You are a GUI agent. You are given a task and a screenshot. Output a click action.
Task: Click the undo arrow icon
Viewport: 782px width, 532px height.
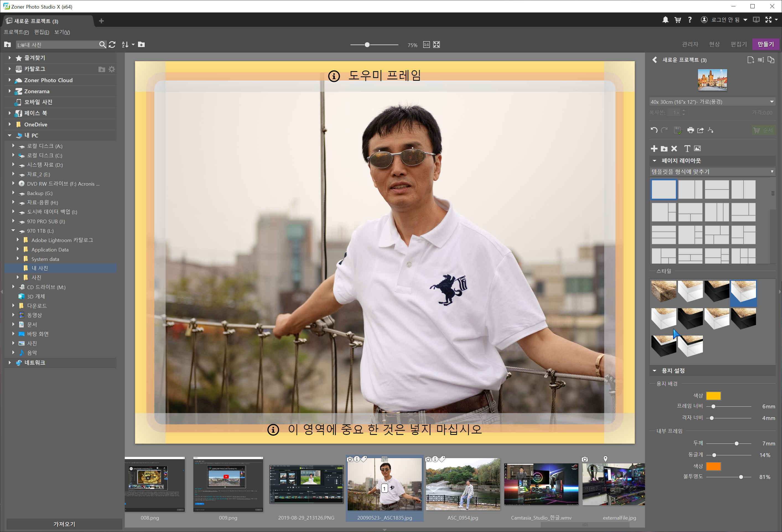(654, 130)
